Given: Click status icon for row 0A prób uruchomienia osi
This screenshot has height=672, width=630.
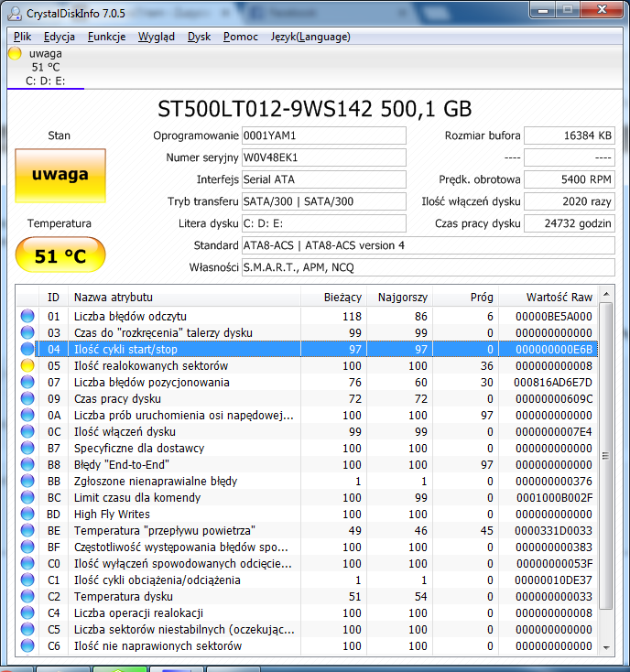Looking at the screenshot, I should [x=27, y=416].
